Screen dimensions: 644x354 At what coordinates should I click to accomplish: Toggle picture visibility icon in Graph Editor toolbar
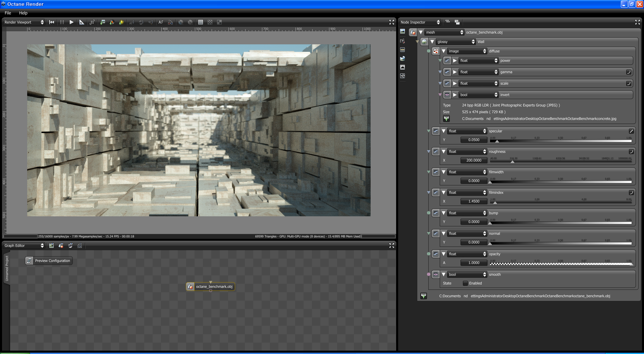[x=51, y=246]
